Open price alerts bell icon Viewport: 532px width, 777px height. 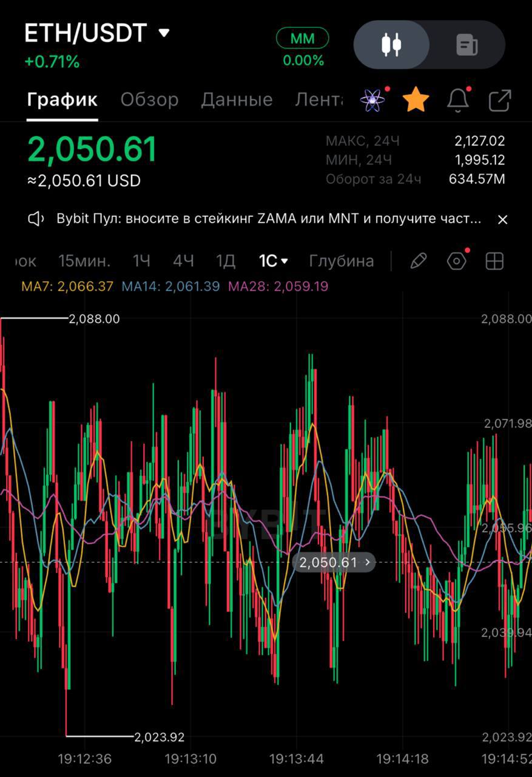coord(458,100)
